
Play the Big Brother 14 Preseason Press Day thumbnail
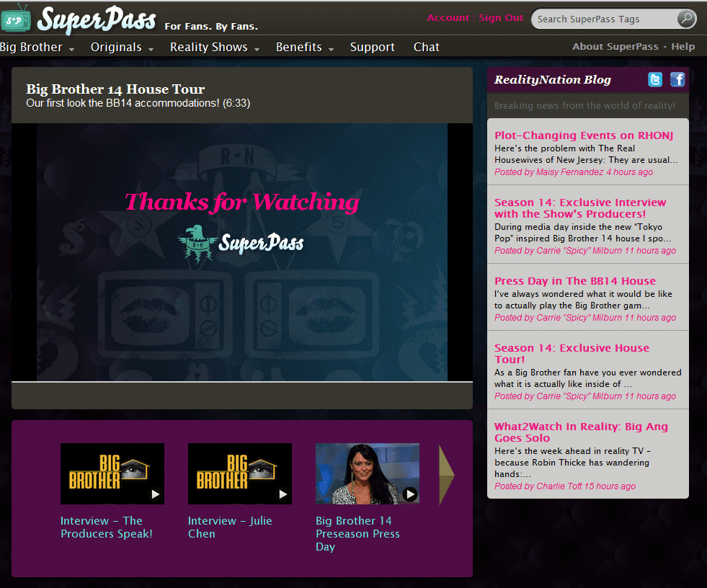(368, 473)
